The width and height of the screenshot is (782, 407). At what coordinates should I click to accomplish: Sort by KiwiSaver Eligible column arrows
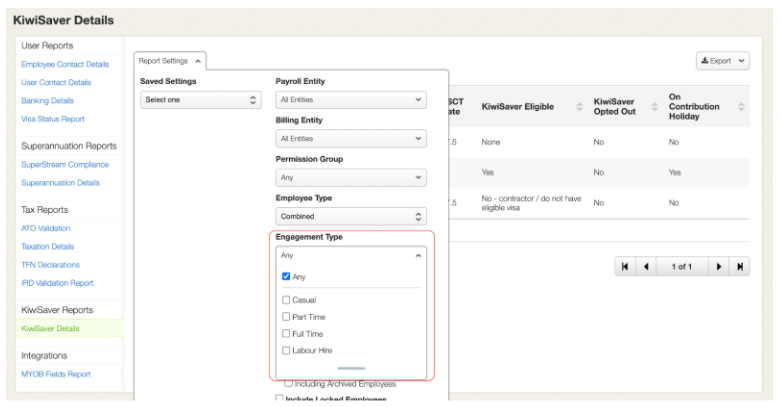coord(580,106)
